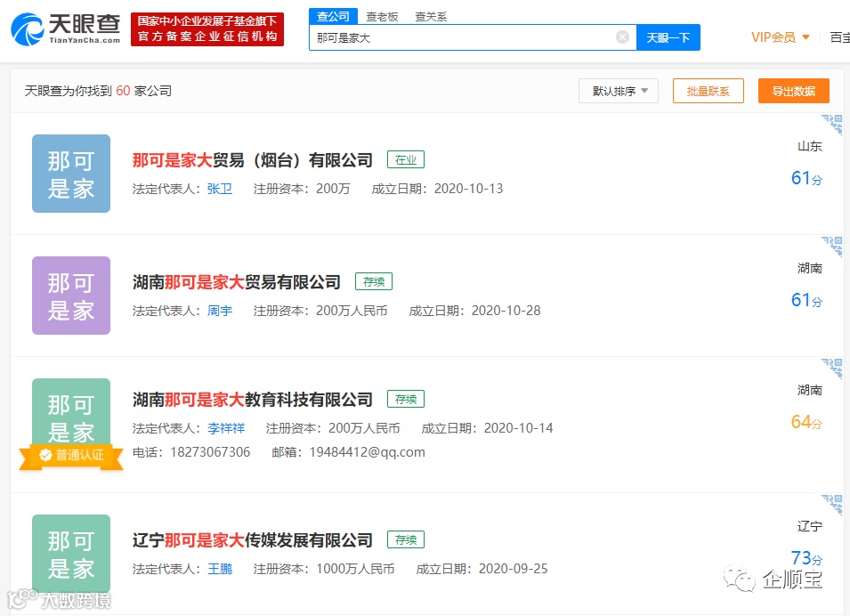This screenshot has height=616, width=850.
Task: Open 湖南那可是家大贸易有限公司 company page
Action: 237,282
